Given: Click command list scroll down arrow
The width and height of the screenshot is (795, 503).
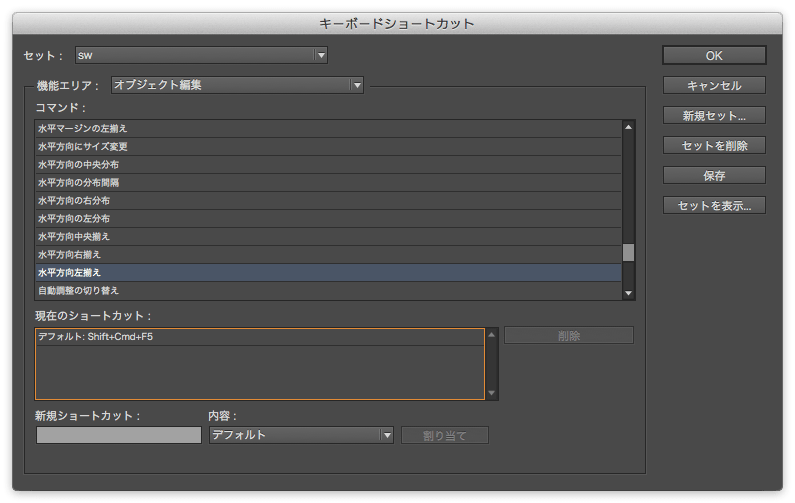Looking at the screenshot, I should [x=628, y=293].
